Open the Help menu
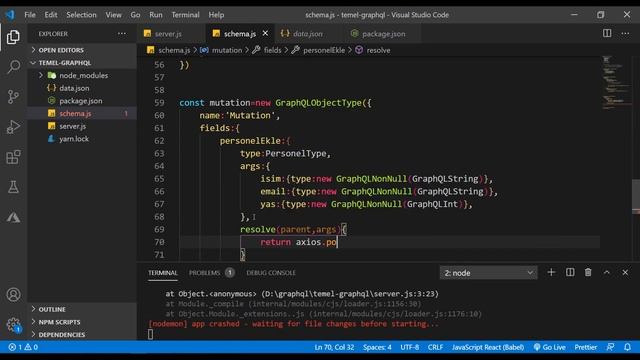Image resolution: width=640 pixels, height=360 pixels. tap(216, 15)
